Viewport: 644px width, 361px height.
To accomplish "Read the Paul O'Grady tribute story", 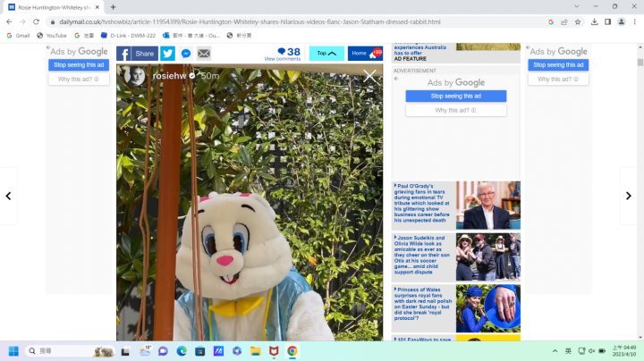I will 422,203.
